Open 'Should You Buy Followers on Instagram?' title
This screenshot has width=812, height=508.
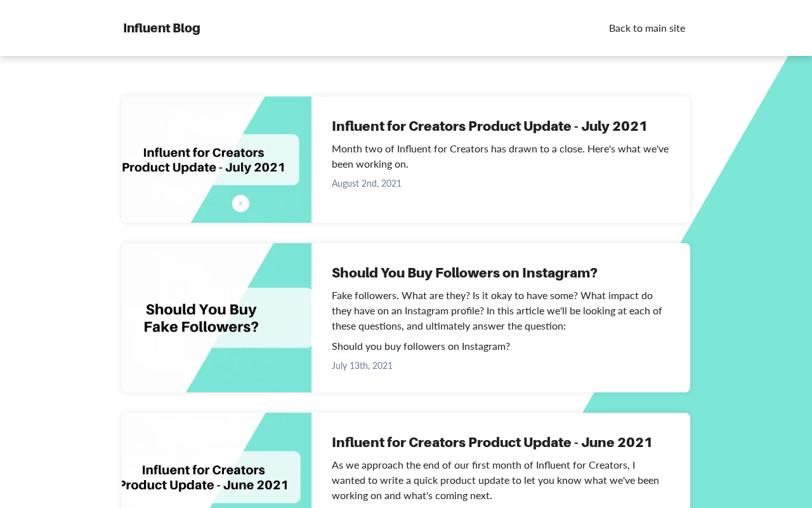pos(464,272)
